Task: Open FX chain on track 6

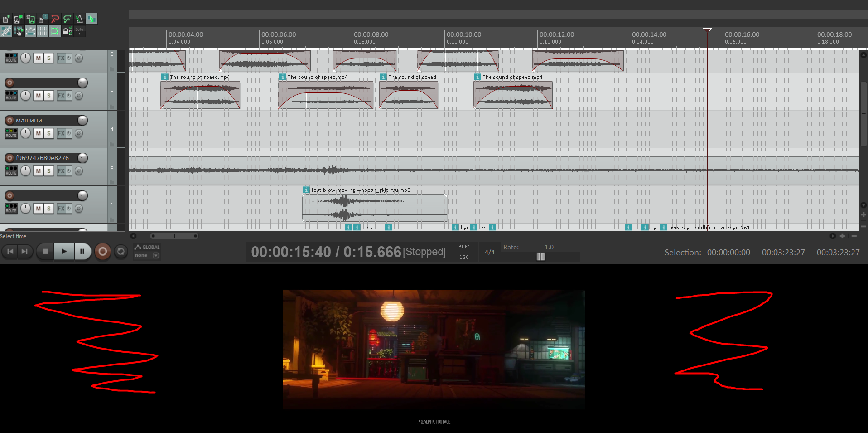Action: click(61, 209)
